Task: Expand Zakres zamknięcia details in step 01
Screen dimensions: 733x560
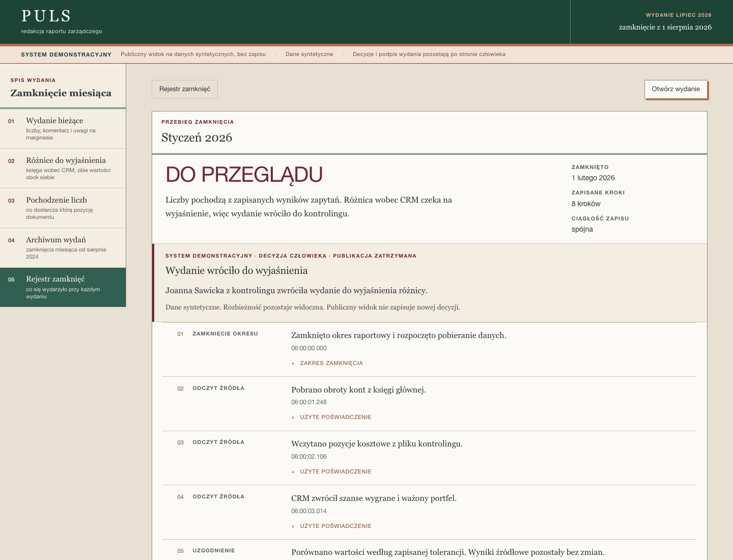Action: (x=327, y=363)
